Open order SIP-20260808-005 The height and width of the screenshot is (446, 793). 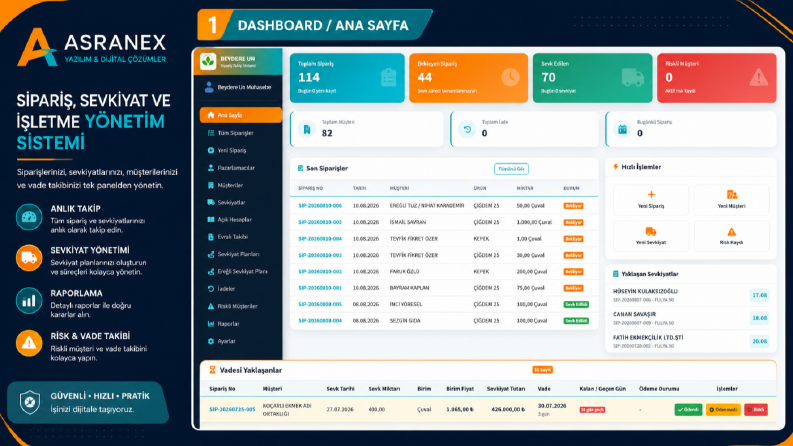click(320, 304)
